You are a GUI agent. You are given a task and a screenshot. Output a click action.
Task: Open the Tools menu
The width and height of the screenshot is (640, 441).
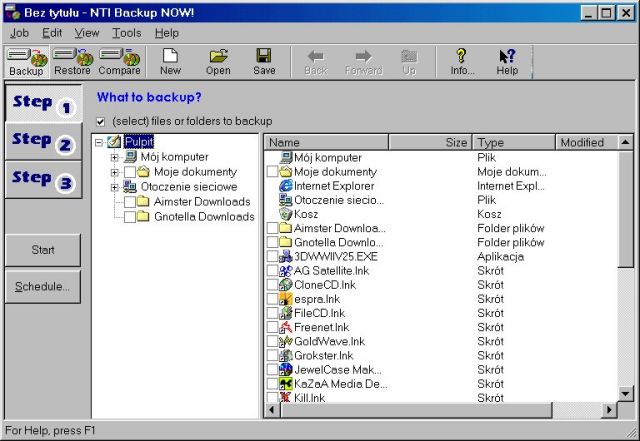(x=127, y=33)
